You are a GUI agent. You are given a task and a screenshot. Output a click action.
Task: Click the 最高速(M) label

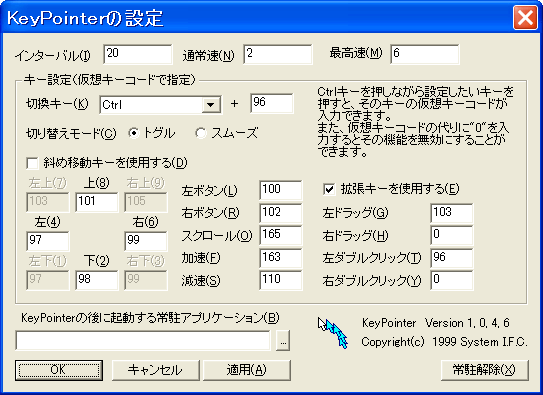coord(356,53)
